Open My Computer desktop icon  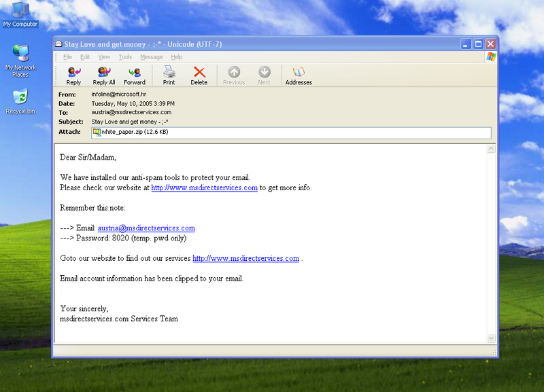click(x=20, y=14)
